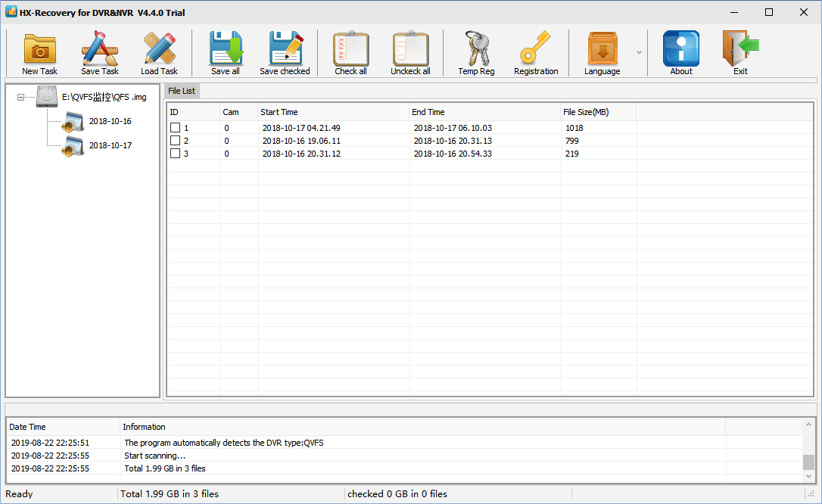Select the 2018-10-17 tree item
The image size is (822, 504).
(x=111, y=145)
